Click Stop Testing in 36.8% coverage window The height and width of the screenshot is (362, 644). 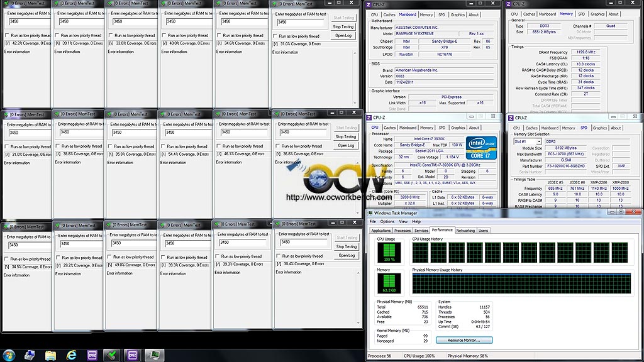point(346,136)
